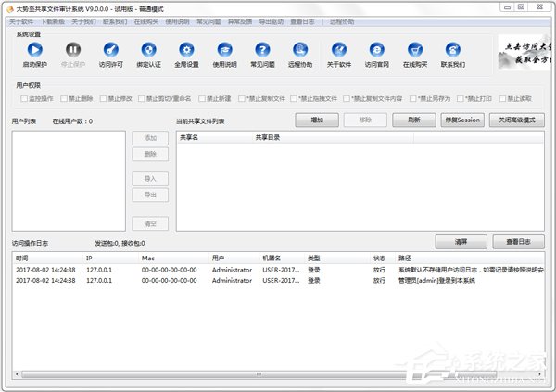Viewport: 556px width, 392px height.
Task: Open the 下载新版 menu item
Action: click(x=53, y=22)
